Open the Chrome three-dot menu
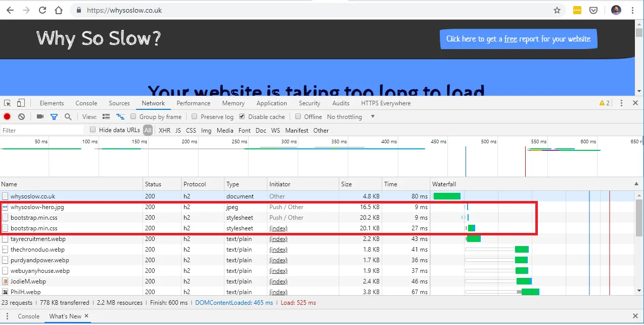644x325 pixels. (633, 10)
